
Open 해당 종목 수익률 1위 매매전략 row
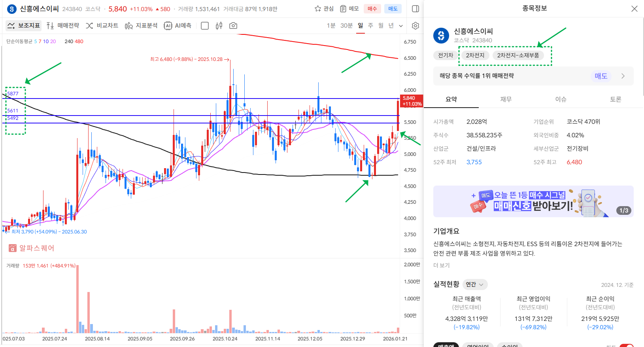533,76
